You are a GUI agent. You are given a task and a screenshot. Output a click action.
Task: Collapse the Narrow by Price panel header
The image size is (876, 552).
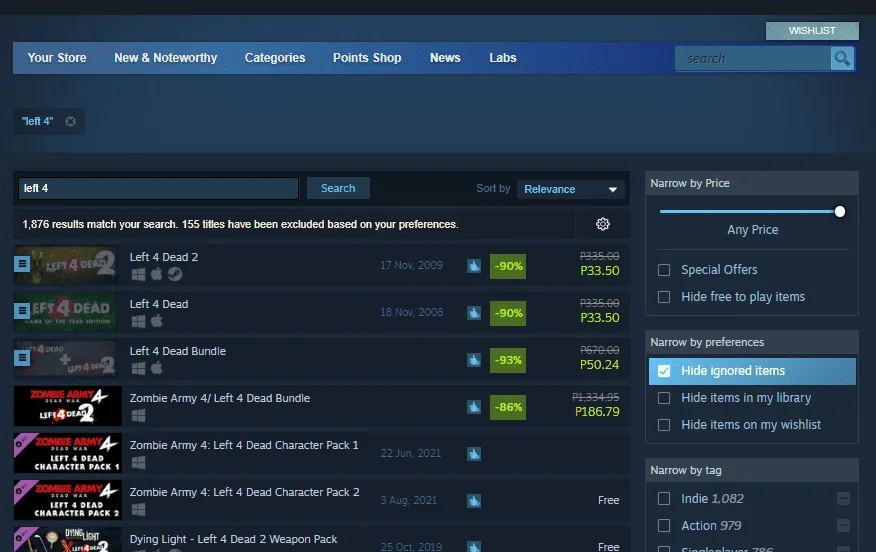(x=751, y=183)
